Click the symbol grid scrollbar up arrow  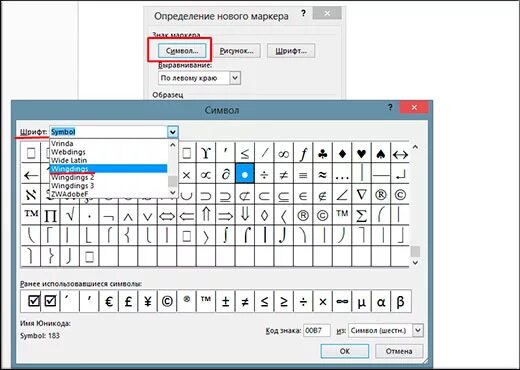pyautogui.click(x=415, y=147)
